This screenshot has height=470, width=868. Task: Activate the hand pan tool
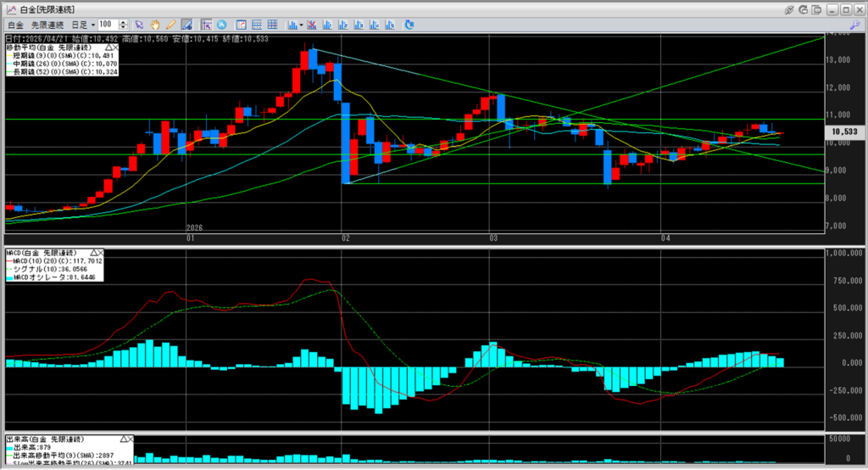point(156,25)
